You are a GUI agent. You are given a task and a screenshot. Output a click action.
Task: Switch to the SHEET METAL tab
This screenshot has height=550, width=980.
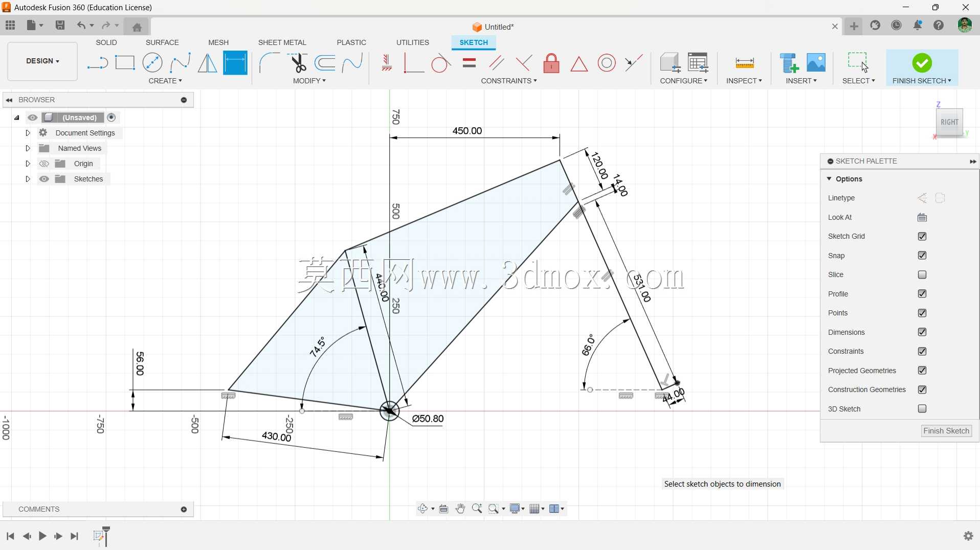pyautogui.click(x=282, y=42)
